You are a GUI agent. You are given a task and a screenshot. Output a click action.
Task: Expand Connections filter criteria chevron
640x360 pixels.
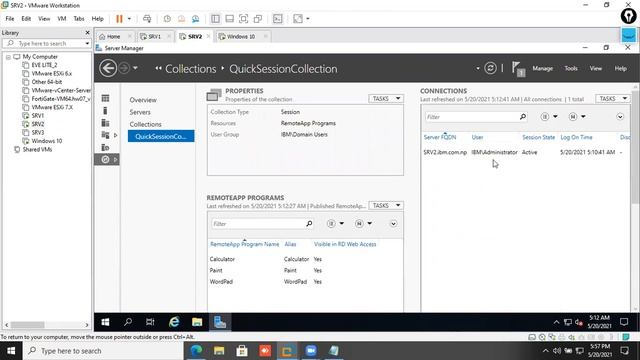pyautogui.click(x=620, y=117)
